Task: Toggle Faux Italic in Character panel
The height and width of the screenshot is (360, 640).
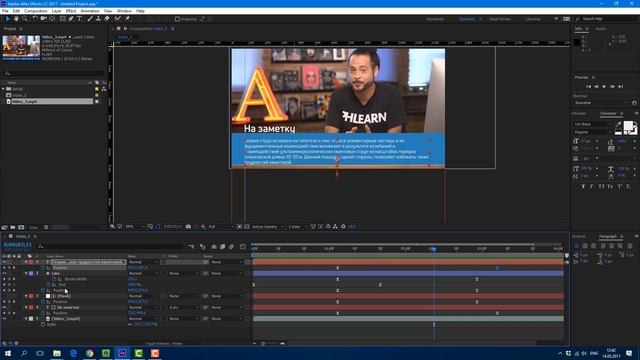Action: [592, 186]
